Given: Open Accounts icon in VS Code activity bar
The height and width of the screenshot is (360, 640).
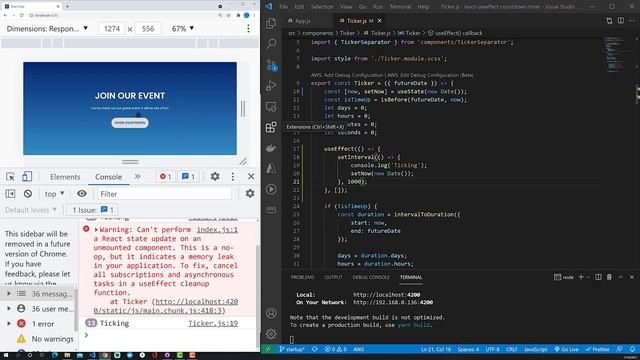Looking at the screenshot, I should tap(271, 313).
